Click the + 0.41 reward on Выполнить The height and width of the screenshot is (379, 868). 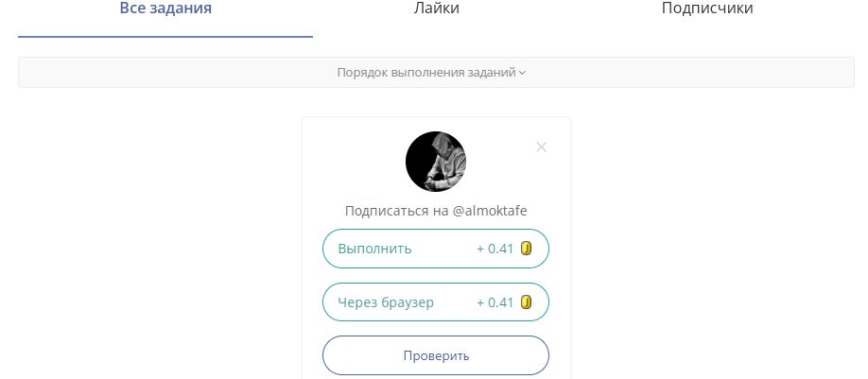coord(495,249)
